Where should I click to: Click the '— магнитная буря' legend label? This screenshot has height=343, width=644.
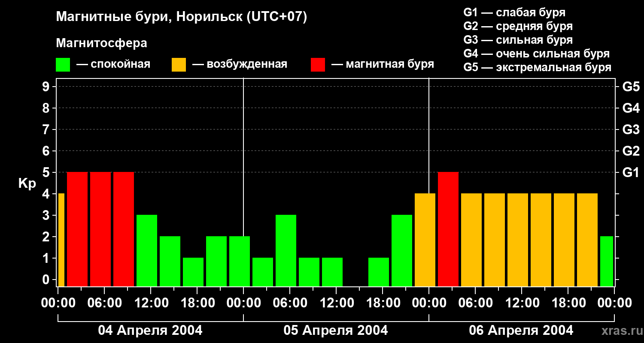coord(383,65)
